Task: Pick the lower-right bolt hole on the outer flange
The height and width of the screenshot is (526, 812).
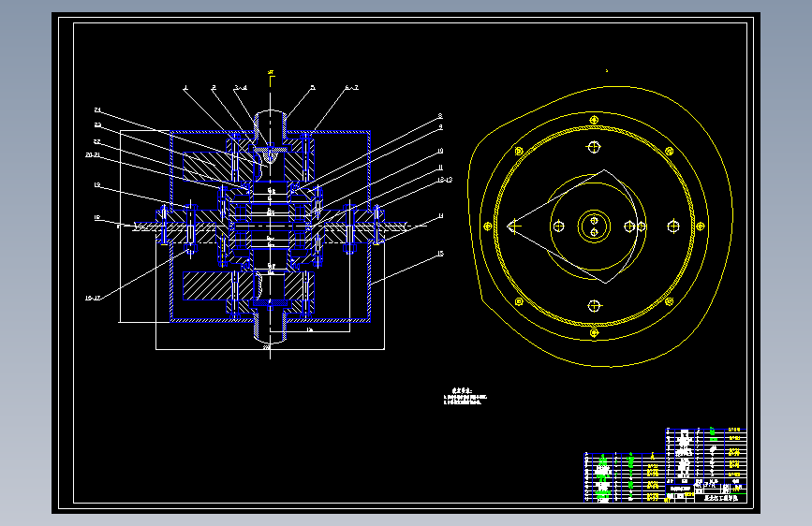Action: click(x=669, y=301)
